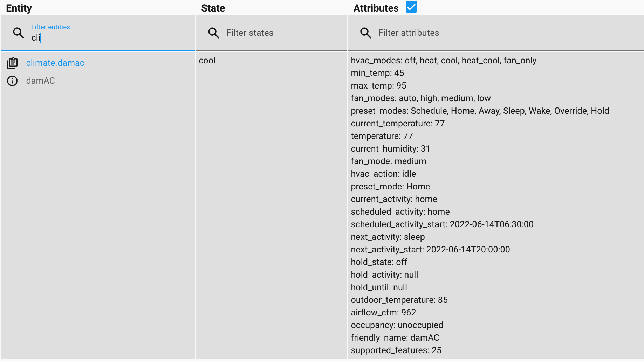
Task: Click into the Filter attributes field
Action: tap(491, 33)
